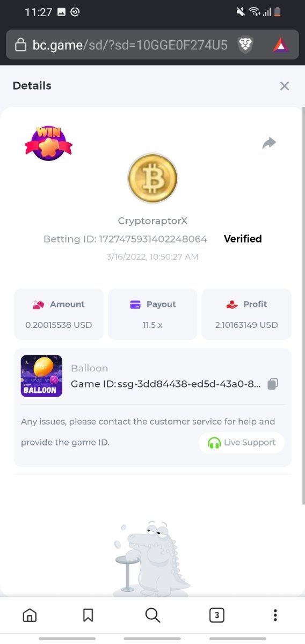Click the Live Support button
This screenshot has height=644, width=305.
click(242, 443)
